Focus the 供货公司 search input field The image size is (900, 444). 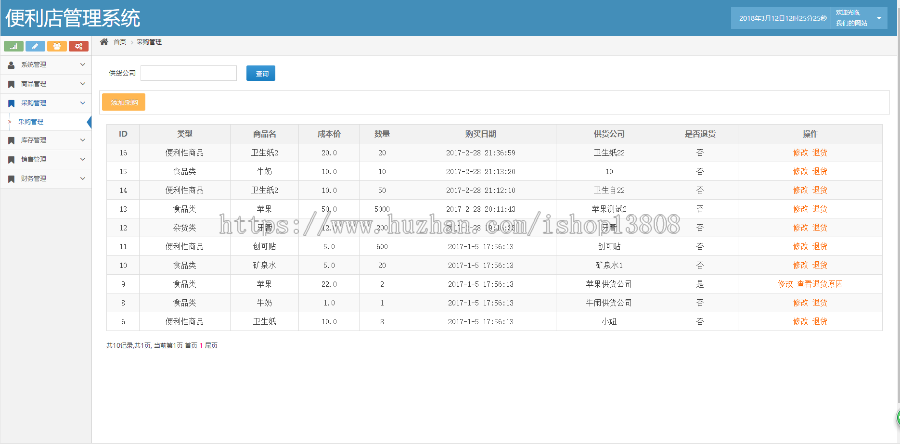188,73
